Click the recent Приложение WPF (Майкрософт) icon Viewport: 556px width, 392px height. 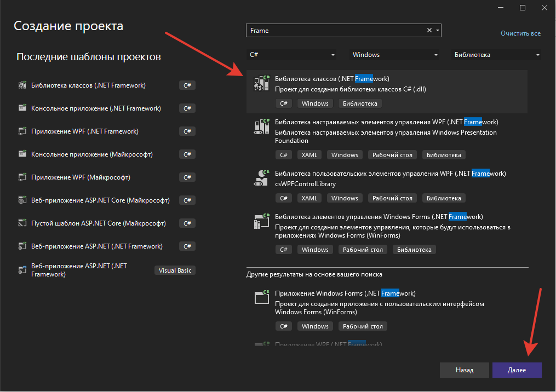click(22, 177)
